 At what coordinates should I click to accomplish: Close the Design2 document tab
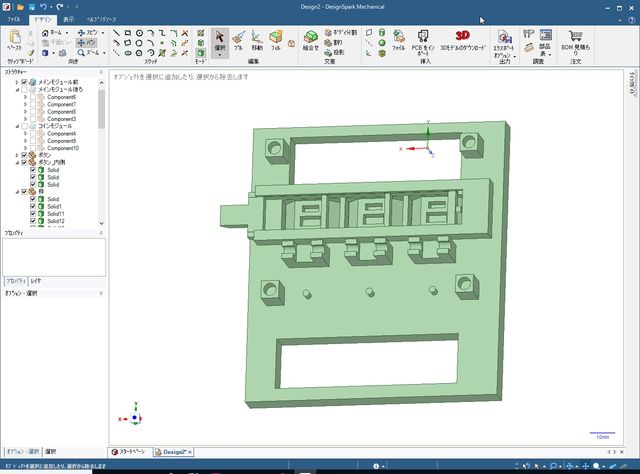tap(190, 452)
